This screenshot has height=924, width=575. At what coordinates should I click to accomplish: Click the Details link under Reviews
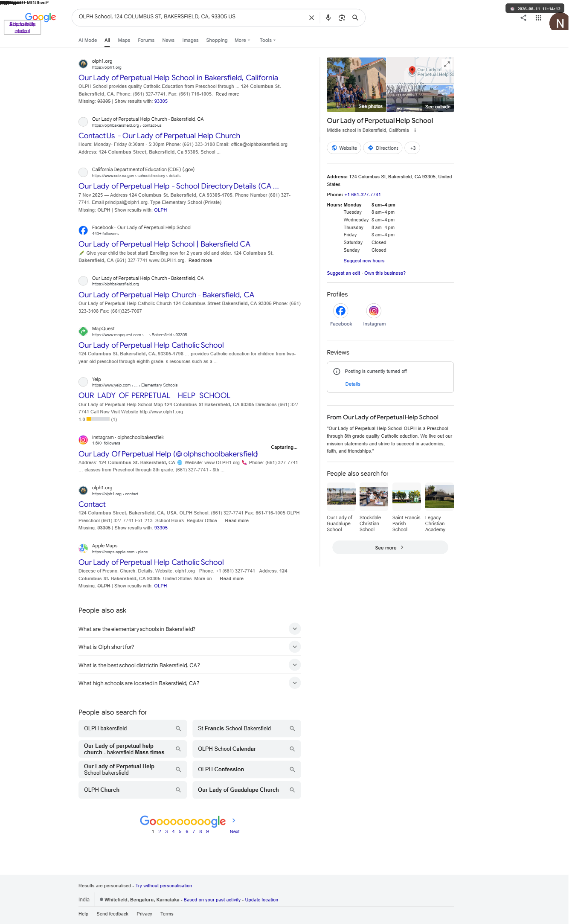click(x=353, y=384)
